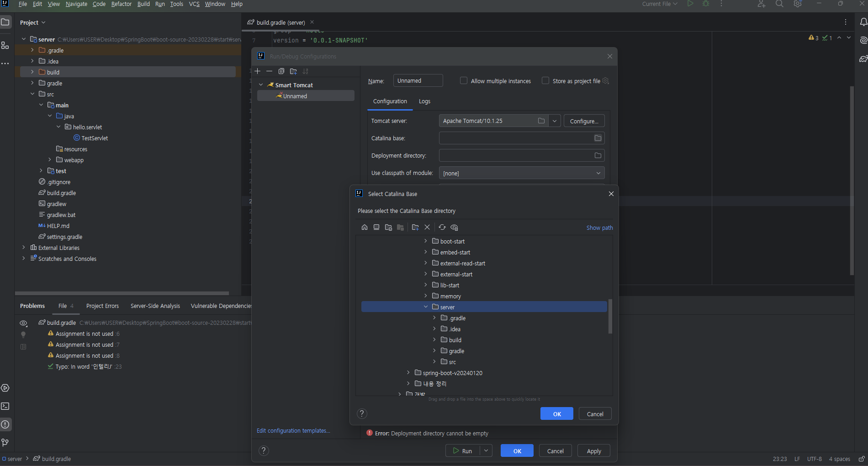This screenshot has width=868, height=466.
Task: Go to home directory in Select Catalina Base
Action: point(365,227)
